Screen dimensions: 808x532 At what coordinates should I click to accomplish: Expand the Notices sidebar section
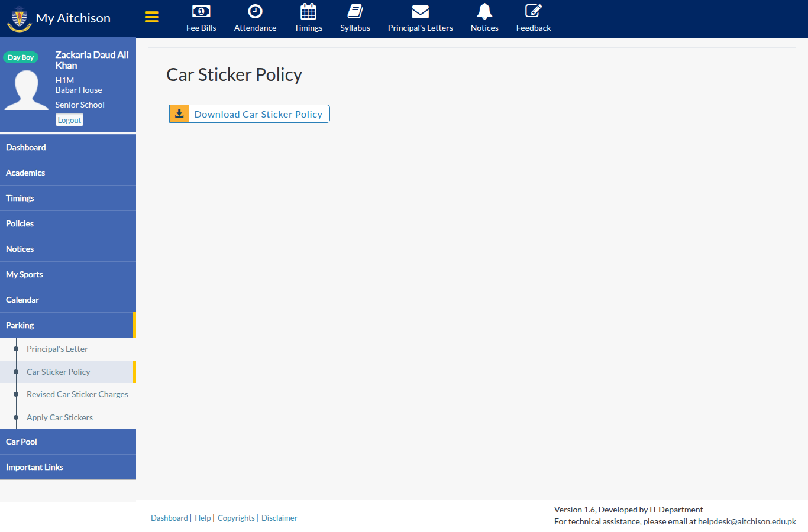pyautogui.click(x=68, y=249)
